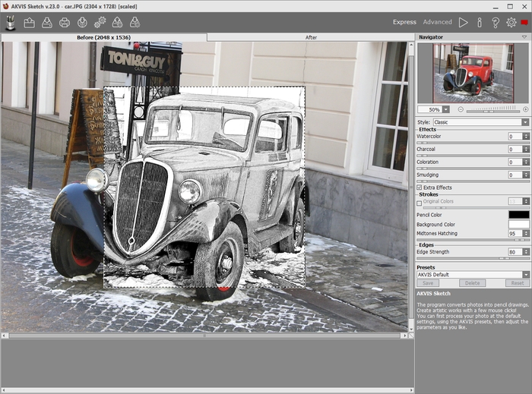
Task: Click the Reset preset button
Action: click(x=517, y=283)
